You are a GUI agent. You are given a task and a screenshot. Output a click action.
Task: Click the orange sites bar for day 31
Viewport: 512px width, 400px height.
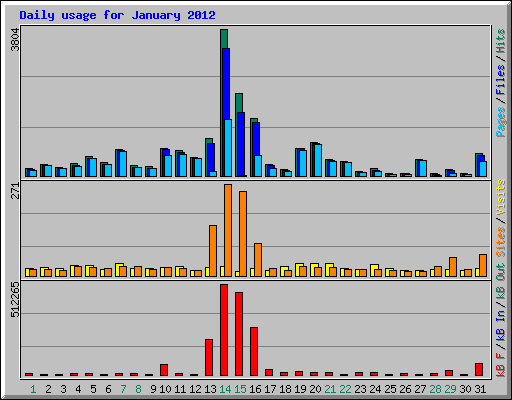pos(483,265)
